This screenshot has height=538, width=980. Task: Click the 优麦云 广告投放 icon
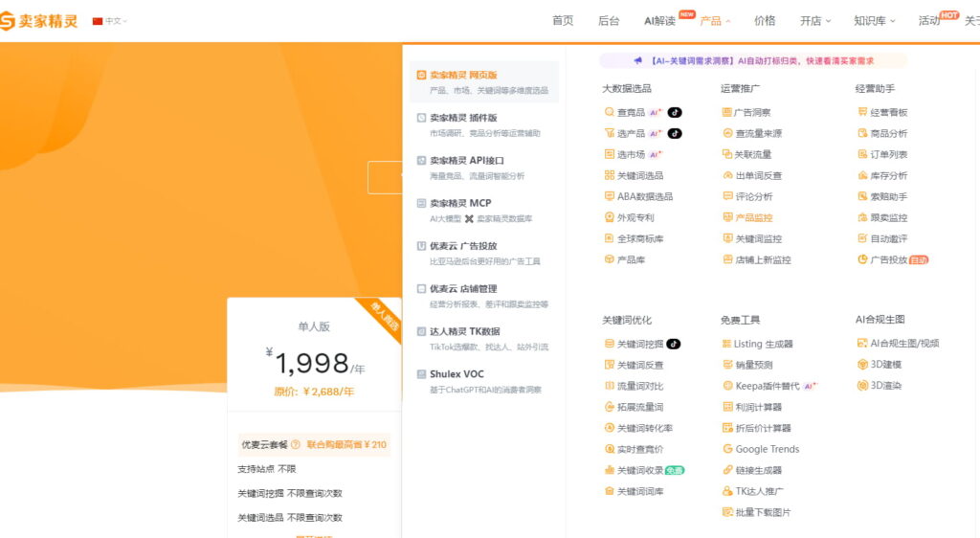[421, 246]
